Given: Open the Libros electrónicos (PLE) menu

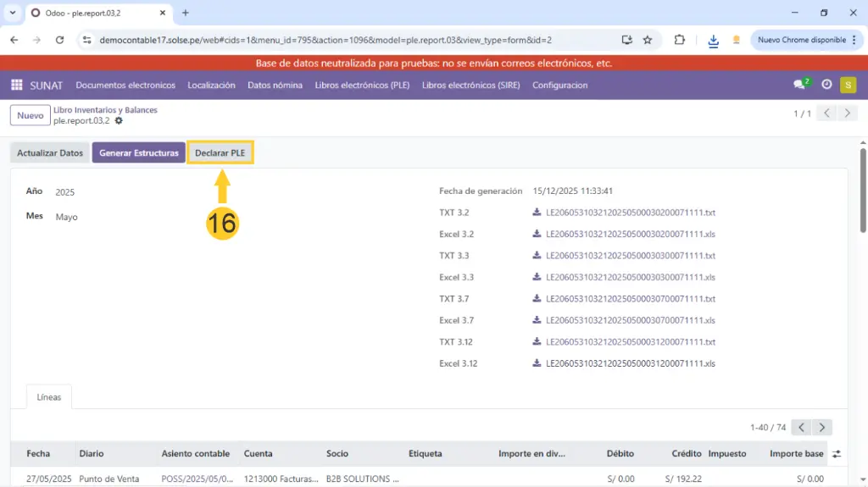Looking at the screenshot, I should coord(362,85).
